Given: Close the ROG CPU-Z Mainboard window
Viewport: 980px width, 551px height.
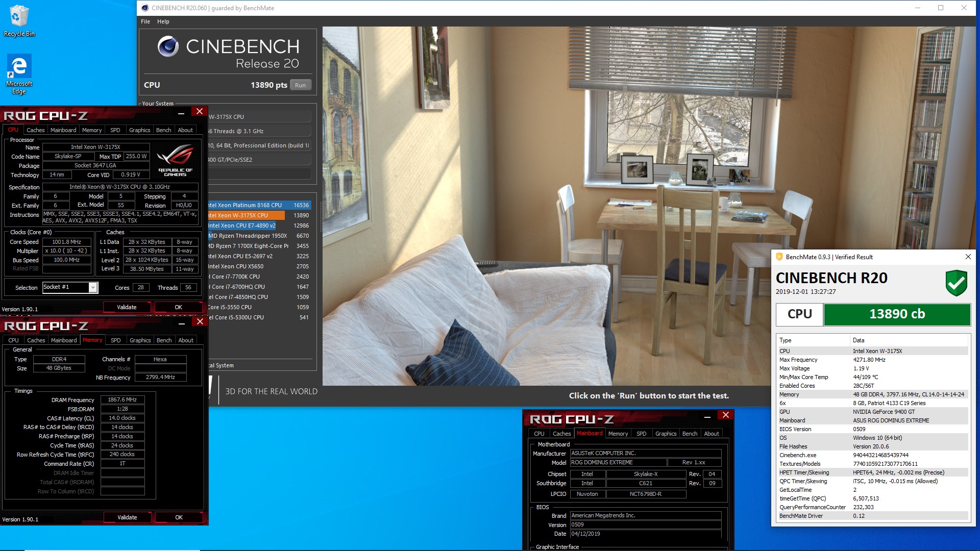Looking at the screenshot, I should [x=726, y=415].
